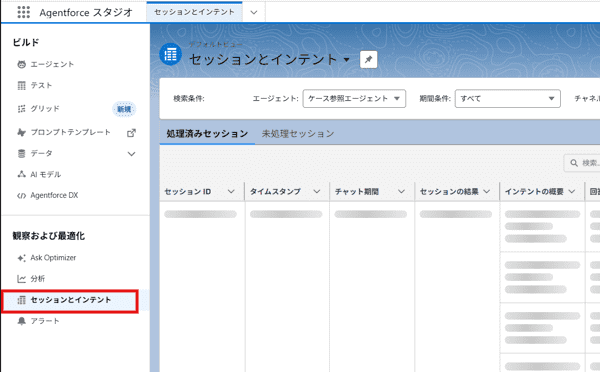Switch to 未処理セッション tab
600x372 pixels.
[298, 134]
